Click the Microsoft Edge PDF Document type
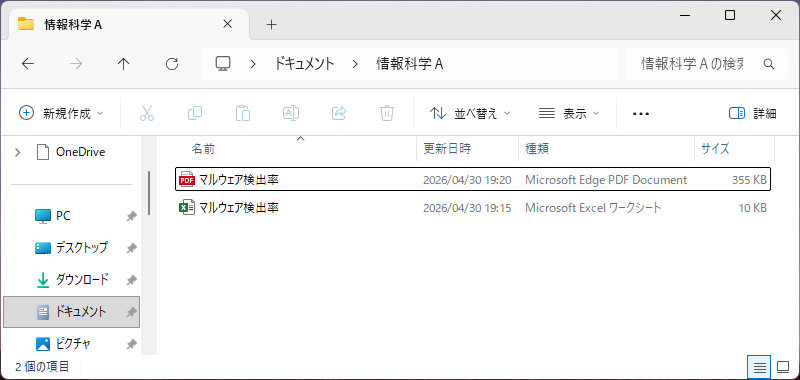Image resolution: width=800 pixels, height=380 pixels. (x=606, y=180)
